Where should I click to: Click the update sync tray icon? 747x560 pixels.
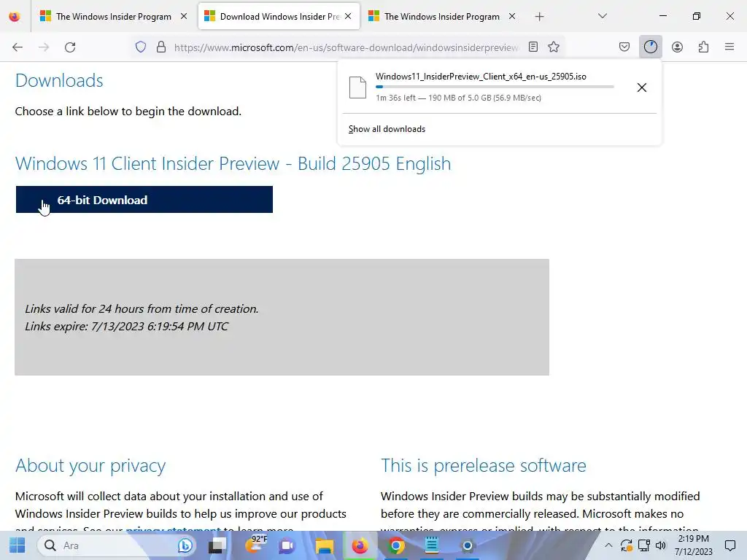pyautogui.click(x=626, y=545)
